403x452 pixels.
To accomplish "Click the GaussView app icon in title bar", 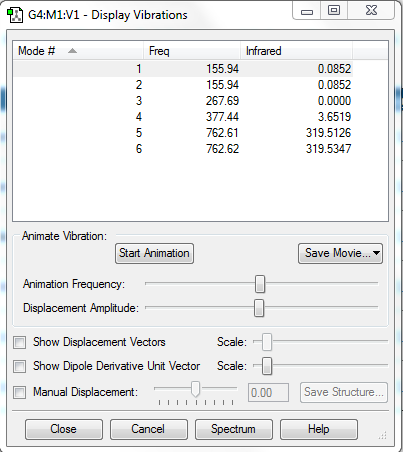I will tap(15, 15).
